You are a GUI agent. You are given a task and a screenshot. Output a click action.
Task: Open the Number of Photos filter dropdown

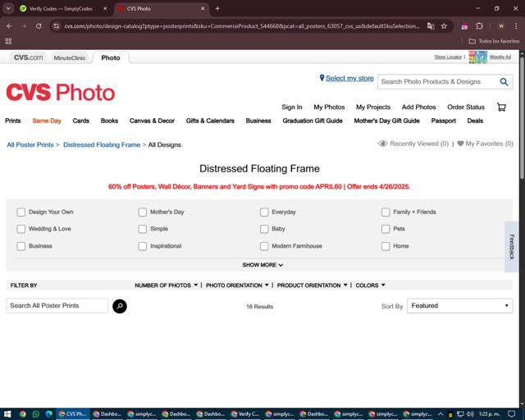click(166, 285)
